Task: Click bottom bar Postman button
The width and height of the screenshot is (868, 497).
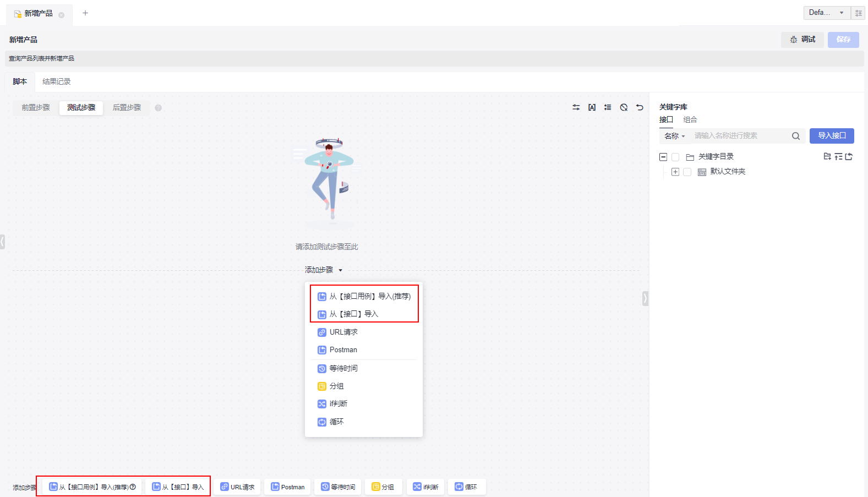Action: click(287, 487)
